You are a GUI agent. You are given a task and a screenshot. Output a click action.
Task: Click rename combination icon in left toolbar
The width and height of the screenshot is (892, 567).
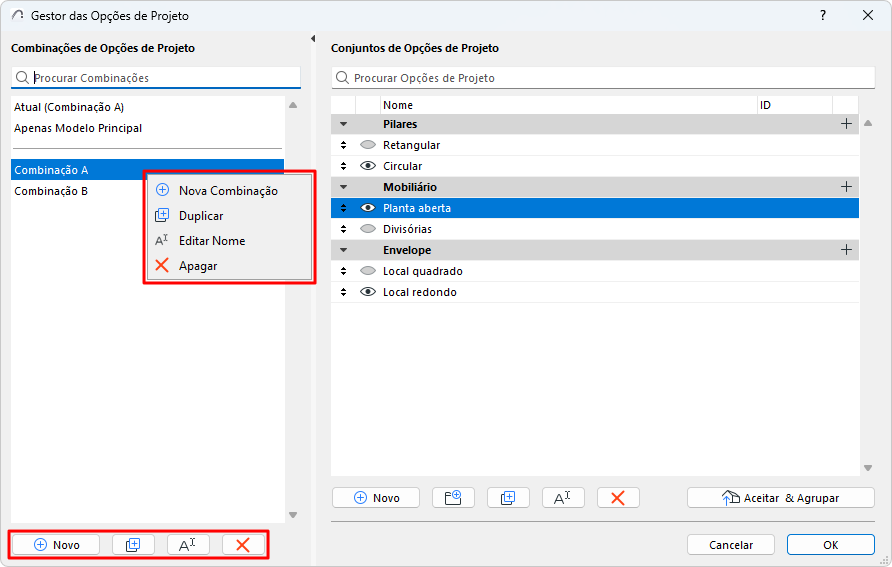[188, 544]
